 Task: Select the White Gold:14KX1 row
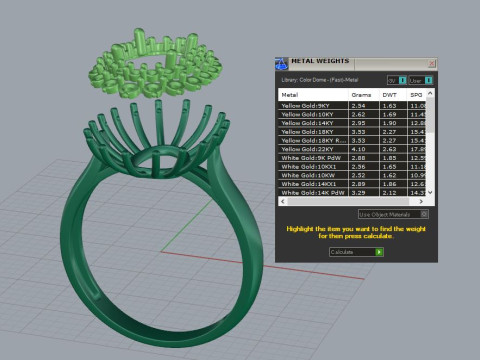click(352, 184)
